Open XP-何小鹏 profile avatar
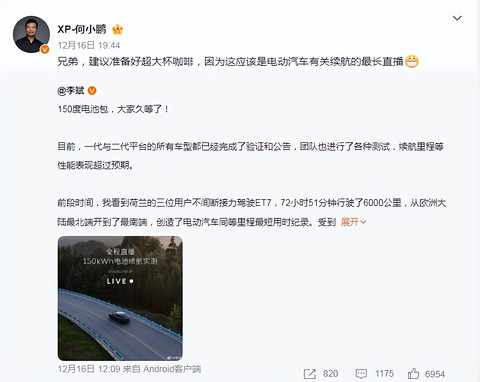This screenshot has width=480, height=382. click(31, 34)
